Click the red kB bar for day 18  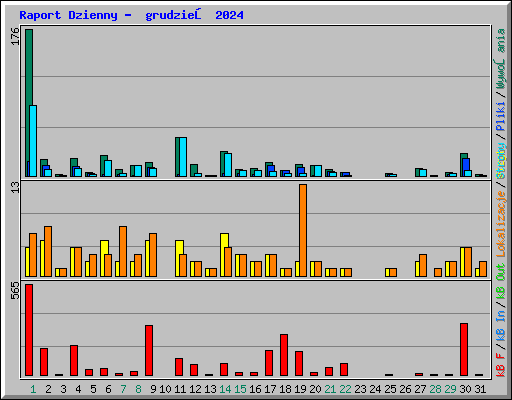(284, 355)
